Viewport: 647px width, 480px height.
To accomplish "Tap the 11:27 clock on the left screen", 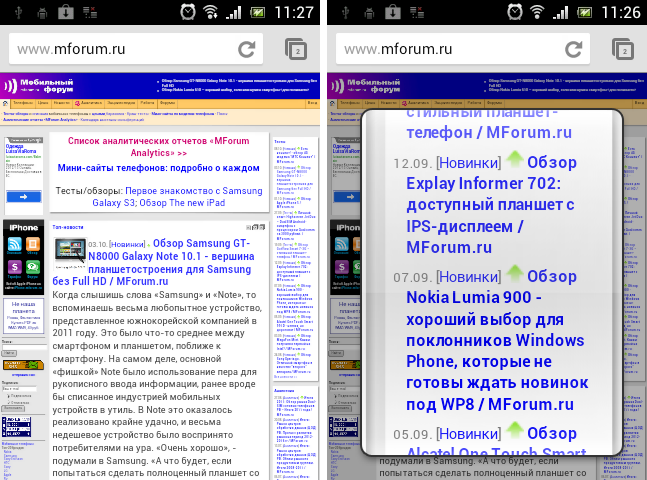I will click(294, 12).
